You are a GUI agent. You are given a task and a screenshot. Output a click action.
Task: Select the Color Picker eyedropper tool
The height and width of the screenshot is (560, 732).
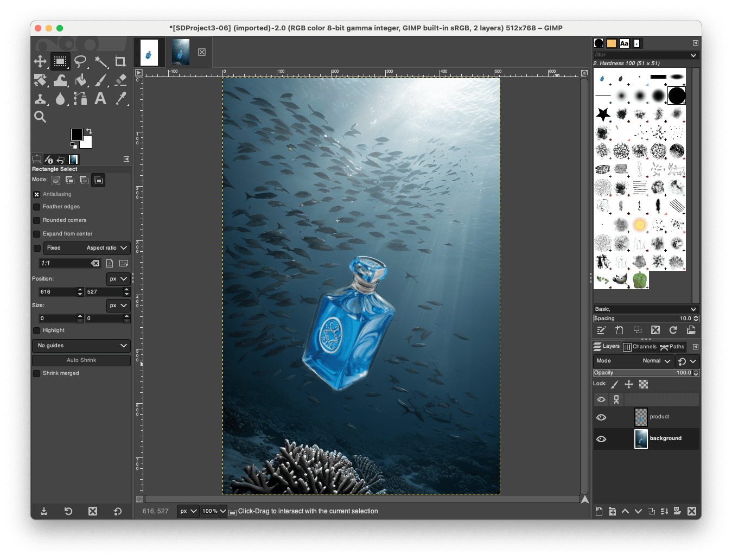[120, 99]
